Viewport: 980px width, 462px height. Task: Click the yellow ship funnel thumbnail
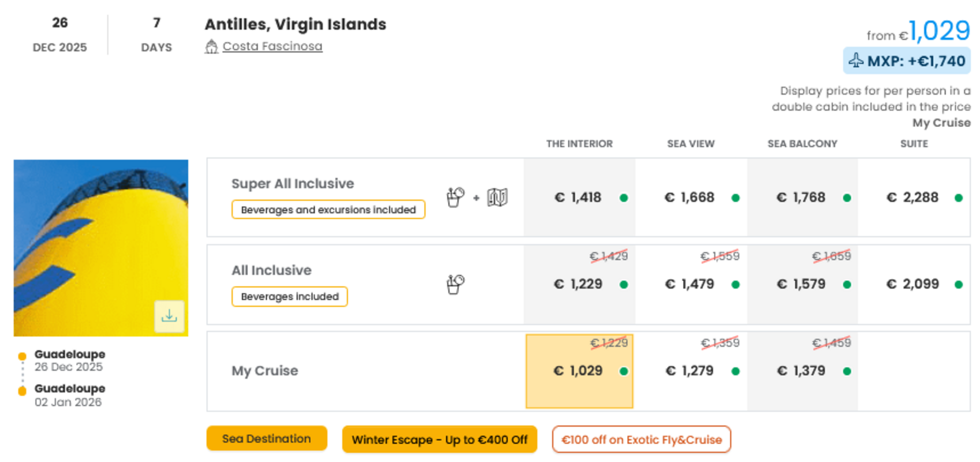click(101, 248)
